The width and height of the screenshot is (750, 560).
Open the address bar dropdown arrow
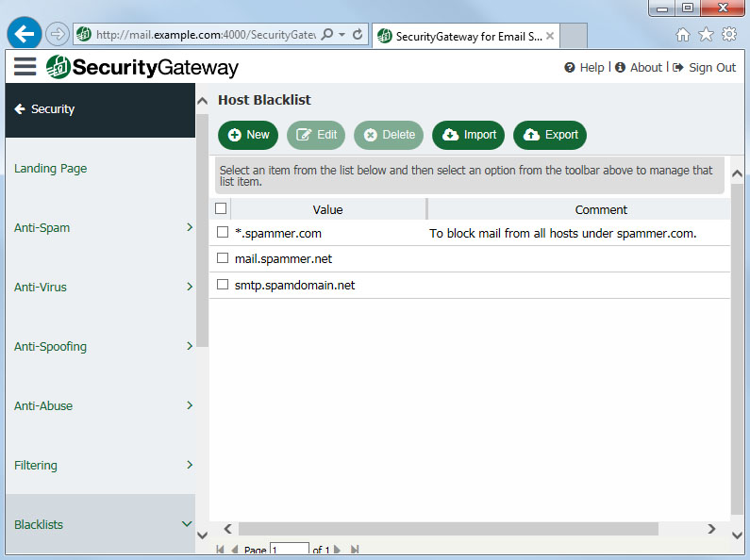(x=342, y=34)
